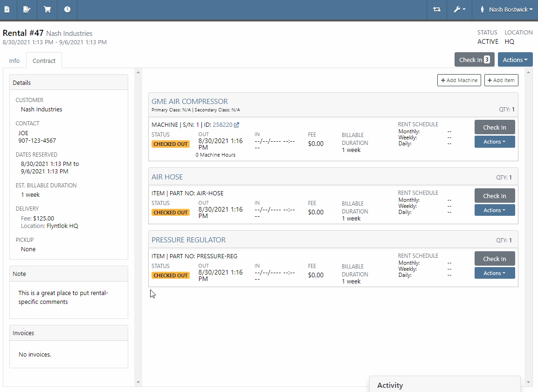Click the No invoices text
Viewport: 538px width, 392px height.
pyautogui.click(x=35, y=355)
